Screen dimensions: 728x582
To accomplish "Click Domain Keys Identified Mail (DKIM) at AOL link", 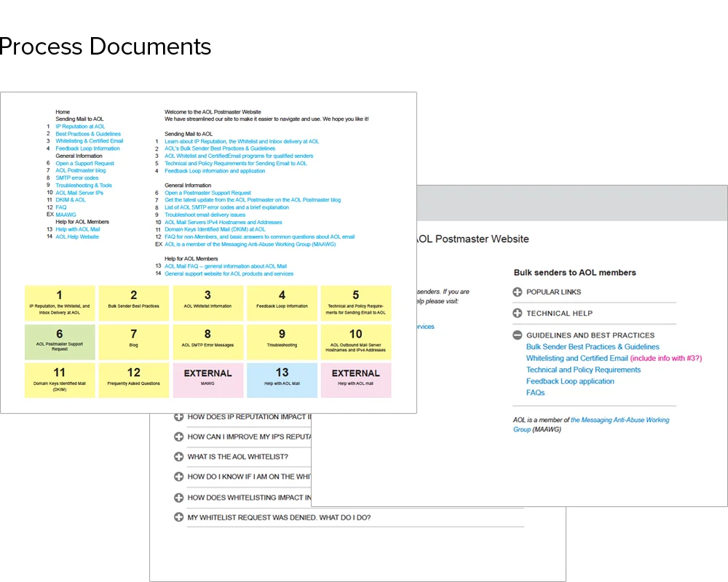I will (x=215, y=229).
